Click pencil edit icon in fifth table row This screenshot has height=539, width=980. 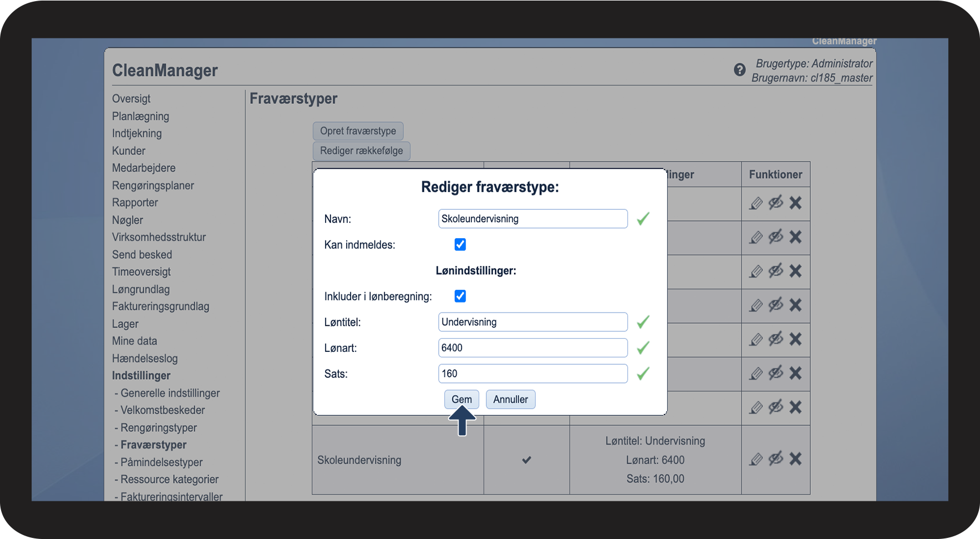tap(756, 340)
